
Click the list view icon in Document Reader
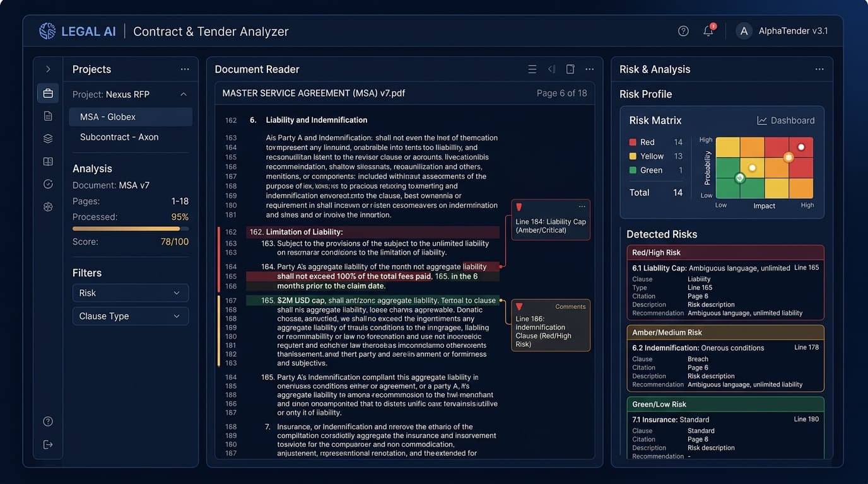[532, 69]
